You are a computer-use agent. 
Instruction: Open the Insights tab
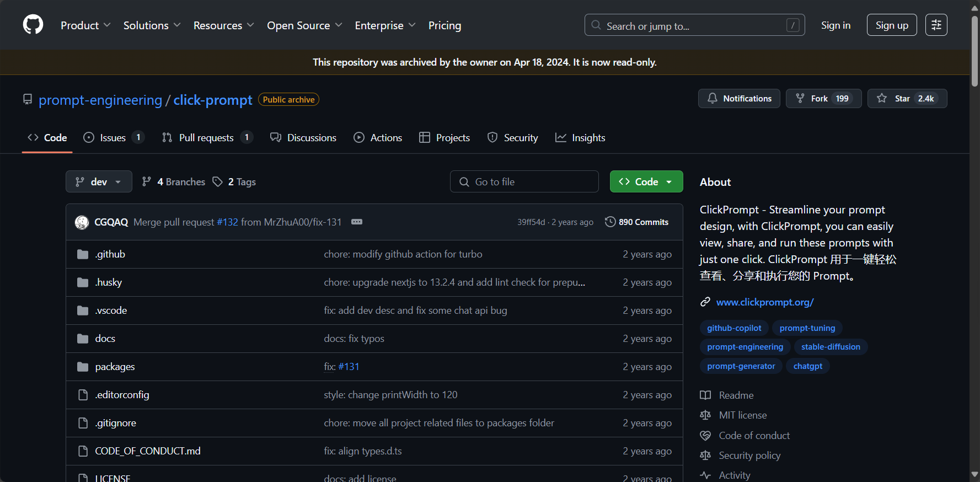pyautogui.click(x=580, y=137)
